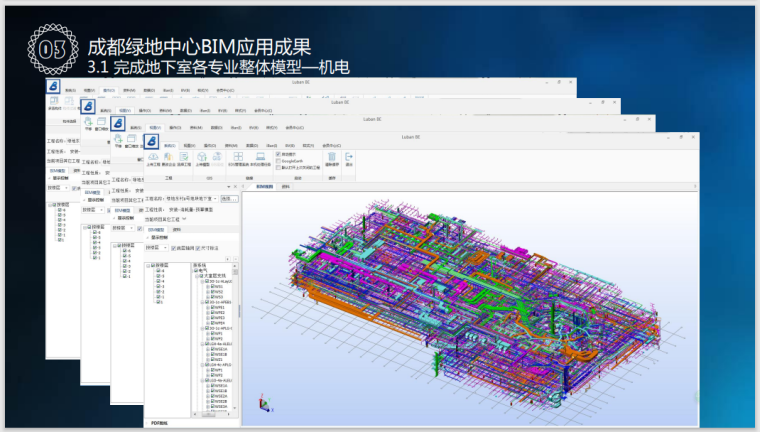Click the cloud upload project icon in ribbon
Viewport: 760px width, 432px height.
[153, 157]
